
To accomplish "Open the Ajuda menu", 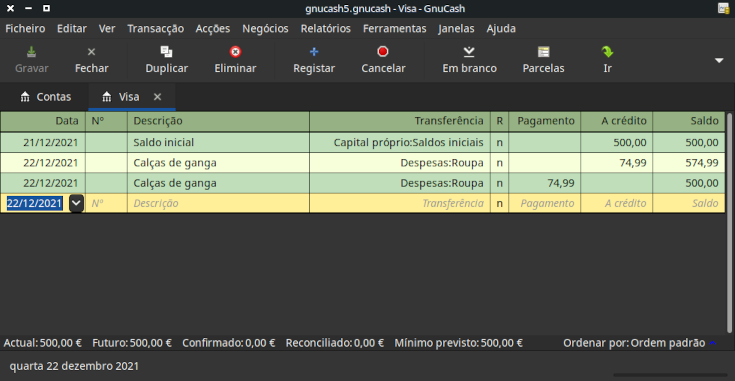I will coord(501,29).
